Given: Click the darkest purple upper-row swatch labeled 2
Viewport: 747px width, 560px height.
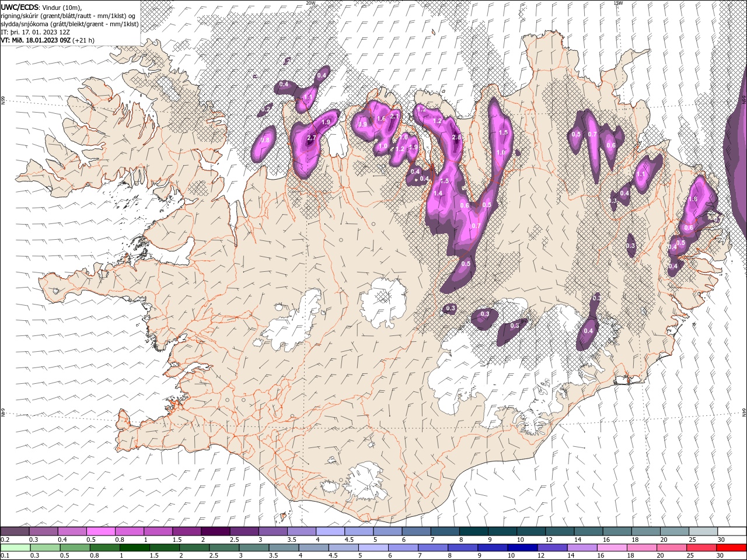Looking at the screenshot, I should pyautogui.click(x=215, y=531).
